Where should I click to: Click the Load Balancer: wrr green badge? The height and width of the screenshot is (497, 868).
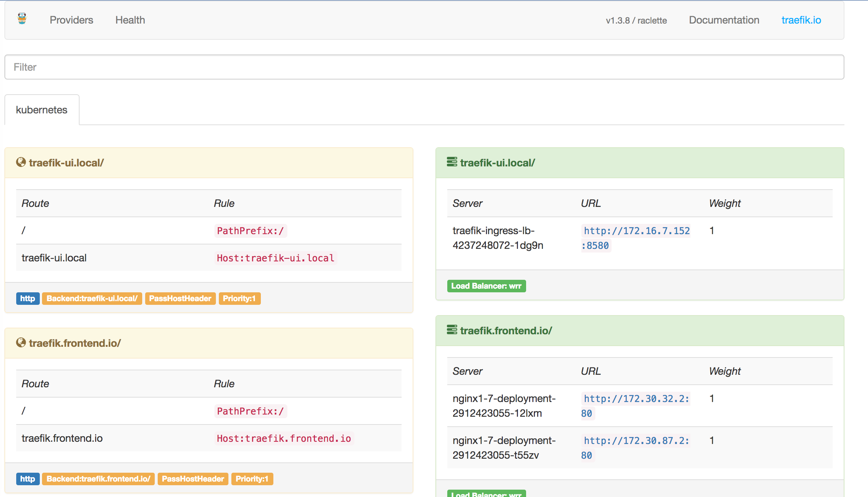486,286
